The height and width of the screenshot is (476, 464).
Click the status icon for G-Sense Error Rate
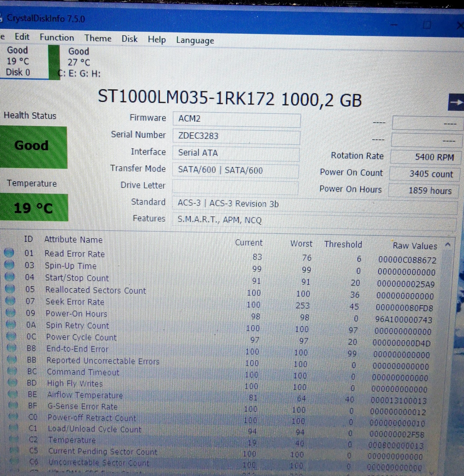[x=13, y=405]
